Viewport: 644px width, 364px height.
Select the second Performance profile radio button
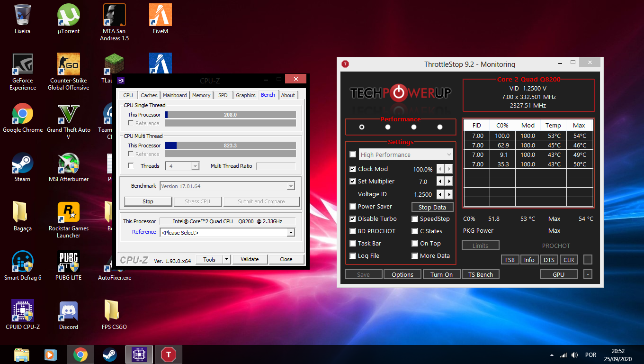point(388,127)
